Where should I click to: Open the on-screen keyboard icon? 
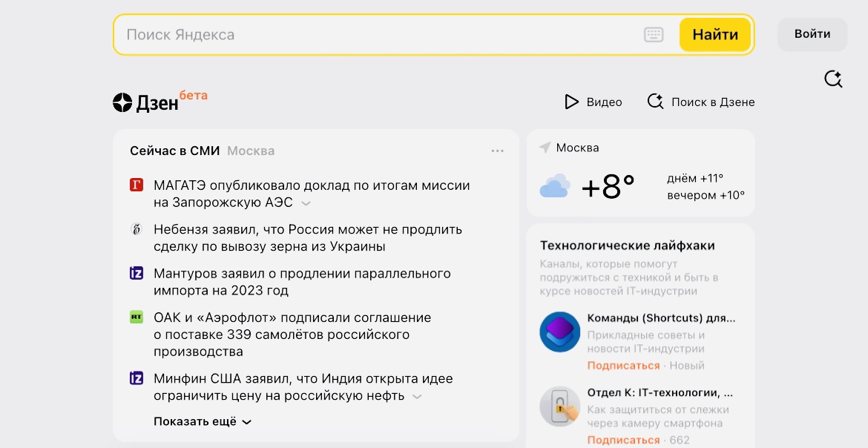click(654, 34)
